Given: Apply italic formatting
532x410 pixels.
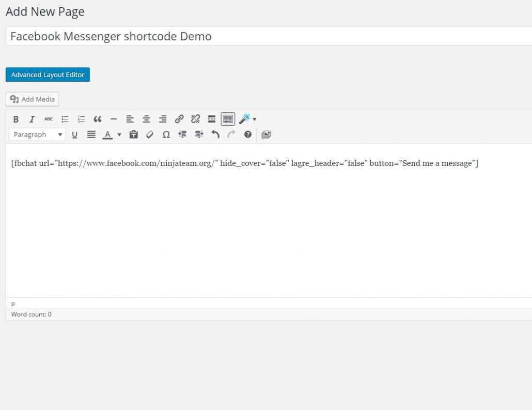Looking at the screenshot, I should [32, 119].
